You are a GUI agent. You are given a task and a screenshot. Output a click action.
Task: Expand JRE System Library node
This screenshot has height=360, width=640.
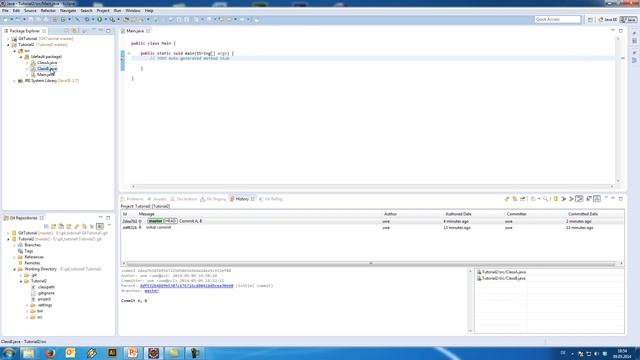[x=14, y=81]
